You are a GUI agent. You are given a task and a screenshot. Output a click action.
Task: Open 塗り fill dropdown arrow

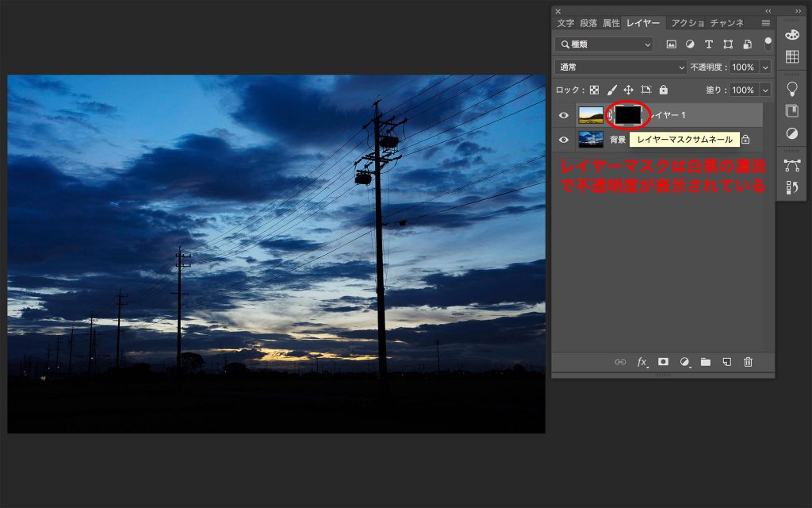point(765,90)
